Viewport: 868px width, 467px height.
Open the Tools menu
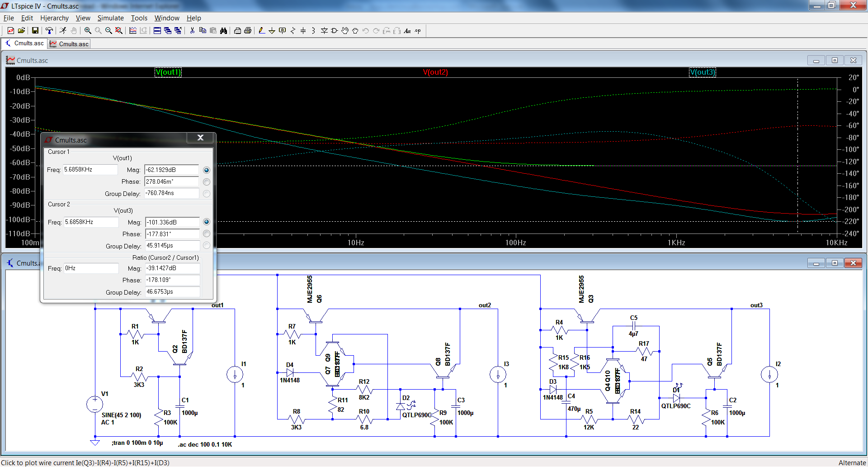139,18
